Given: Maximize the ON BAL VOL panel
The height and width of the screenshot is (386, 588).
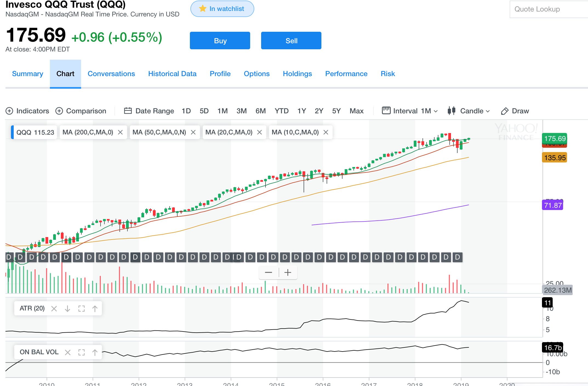Looking at the screenshot, I should pos(81,352).
